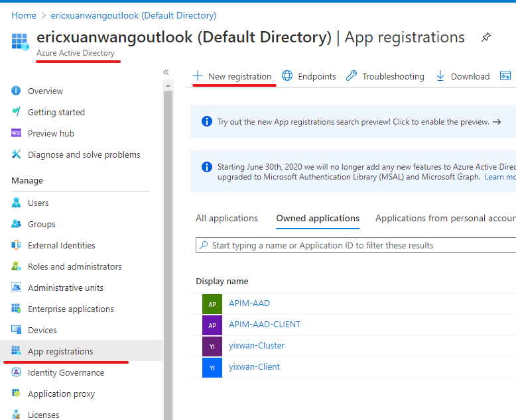Click the Licenses icon
516x420 pixels.
[16, 414]
